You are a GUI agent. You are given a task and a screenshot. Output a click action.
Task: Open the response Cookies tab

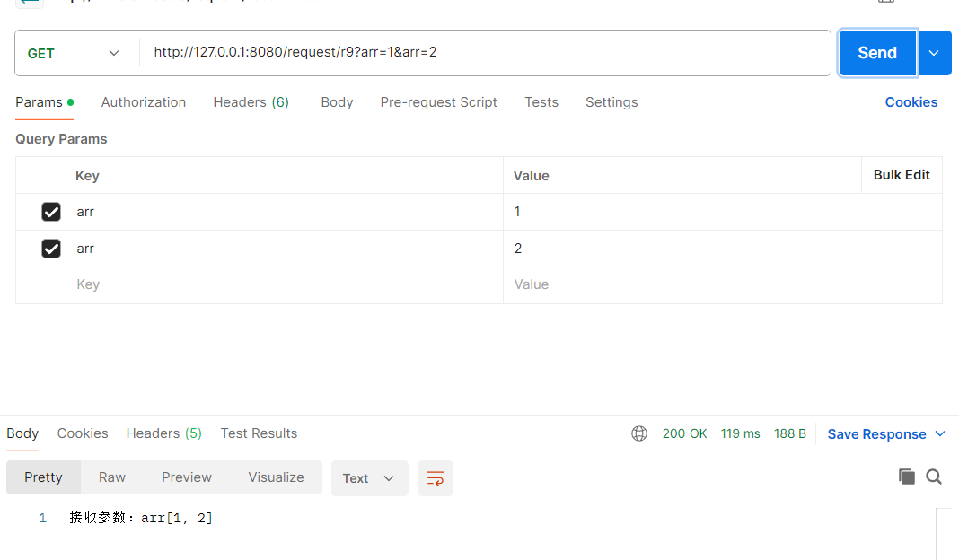pyautogui.click(x=83, y=433)
